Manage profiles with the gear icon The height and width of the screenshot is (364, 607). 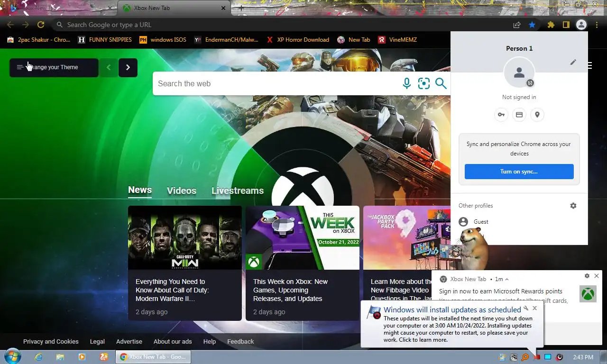tap(573, 206)
